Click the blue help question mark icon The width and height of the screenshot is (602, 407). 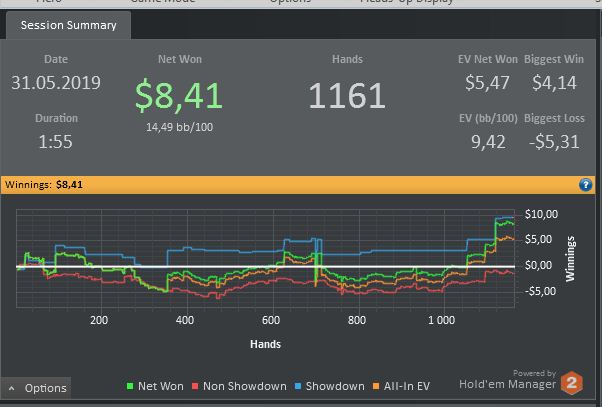point(585,185)
